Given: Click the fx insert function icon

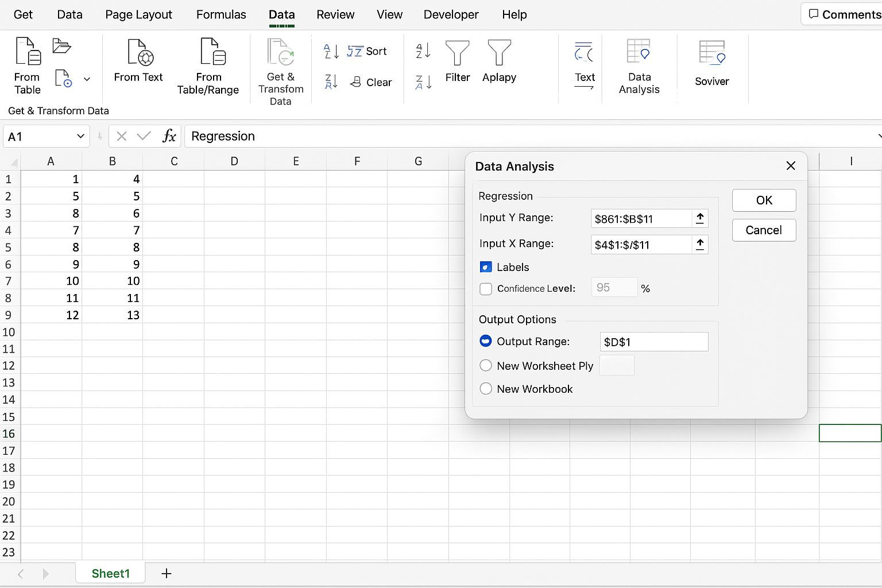Looking at the screenshot, I should click(x=169, y=136).
